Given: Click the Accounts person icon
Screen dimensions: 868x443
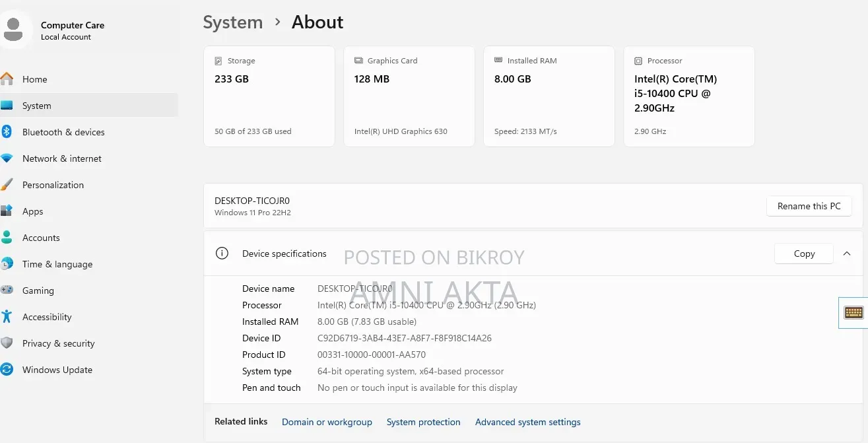Looking at the screenshot, I should (x=7, y=238).
